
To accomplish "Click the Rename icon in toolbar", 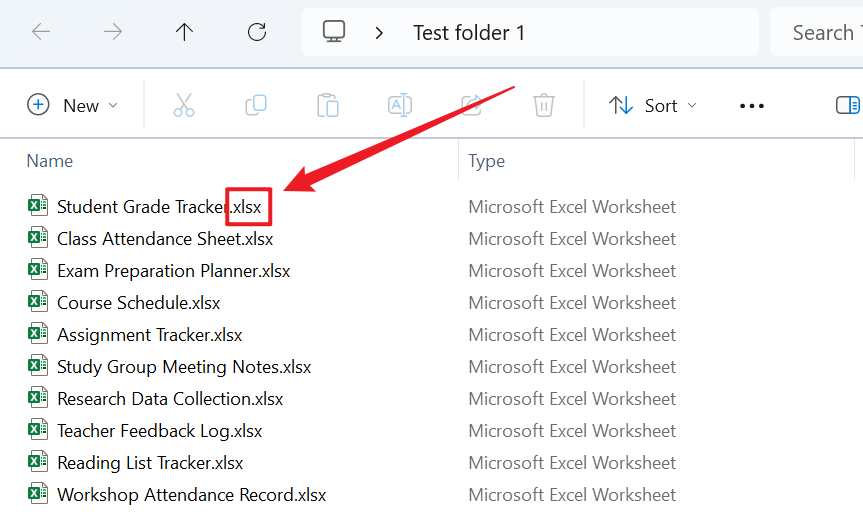I will click(400, 106).
